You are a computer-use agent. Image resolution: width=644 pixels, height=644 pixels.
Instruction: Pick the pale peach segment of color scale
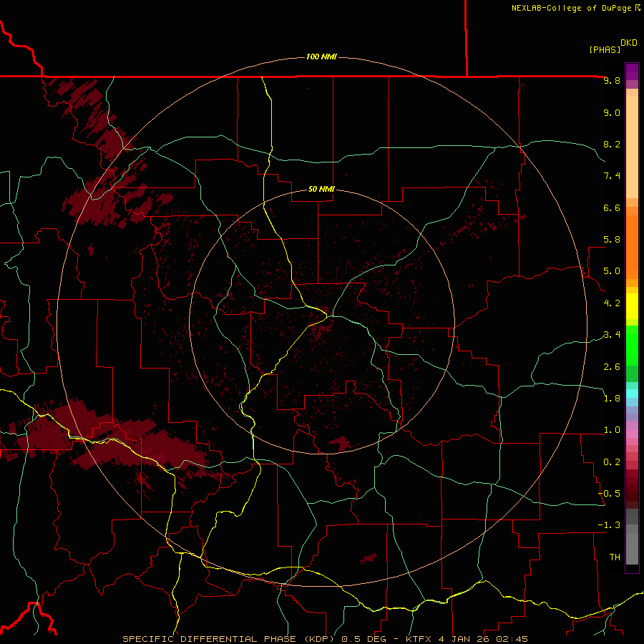[x=632, y=147]
